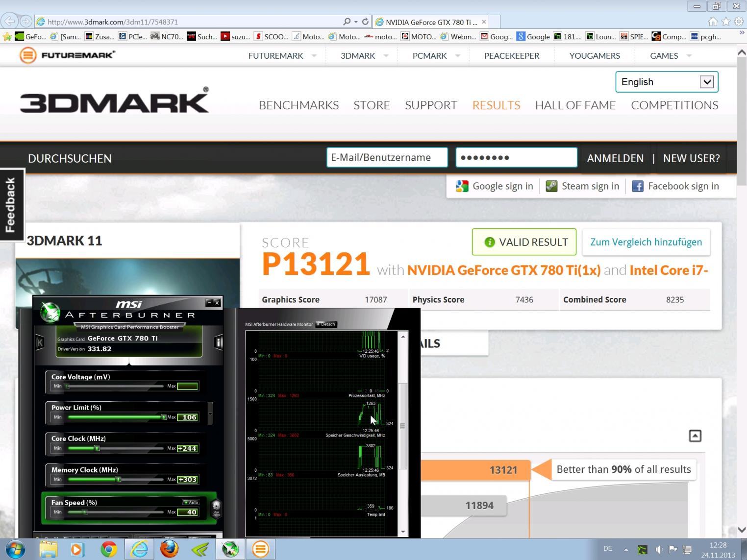Open the IE home icon
This screenshot has width=747, height=560.
point(713,22)
